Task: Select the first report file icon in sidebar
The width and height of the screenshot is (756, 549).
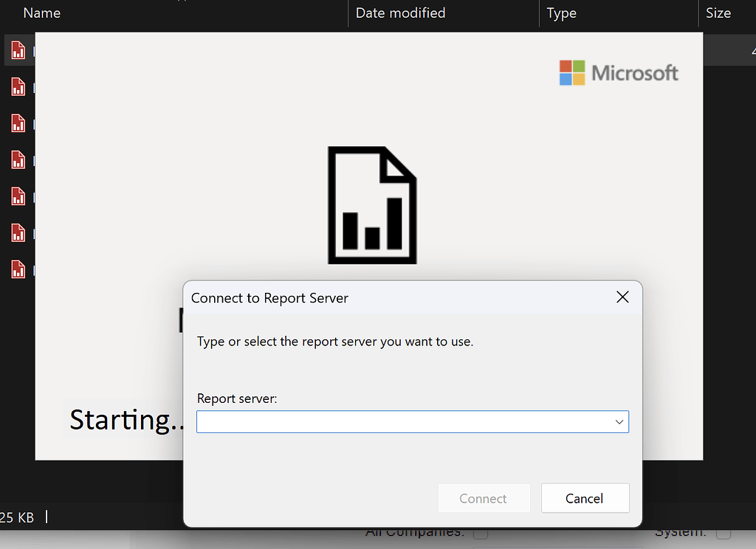Action: coord(18,49)
